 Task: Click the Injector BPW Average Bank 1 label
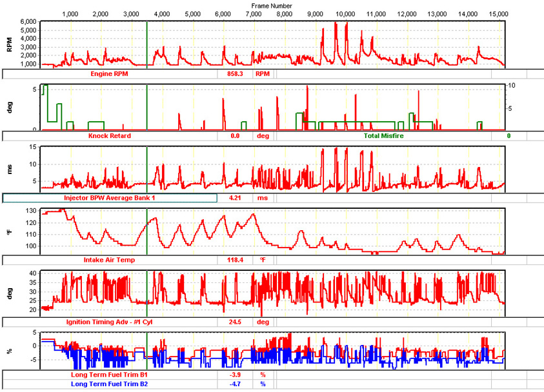click(x=110, y=198)
